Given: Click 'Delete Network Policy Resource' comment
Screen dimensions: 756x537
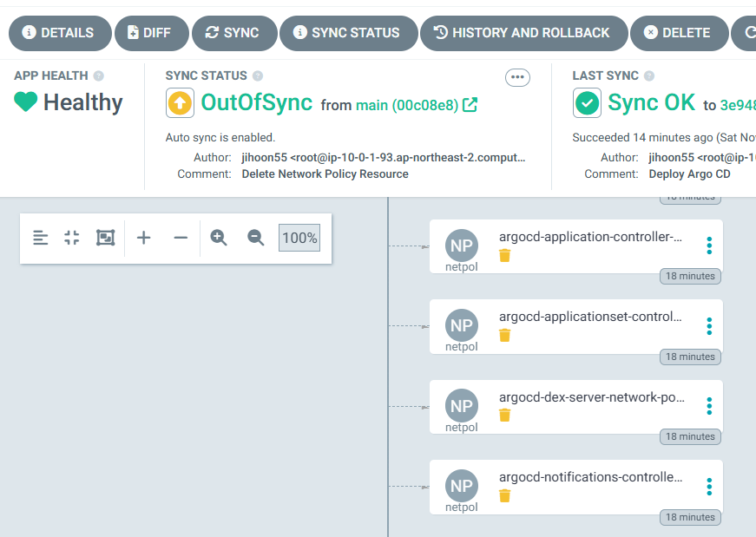Looking at the screenshot, I should point(325,174).
